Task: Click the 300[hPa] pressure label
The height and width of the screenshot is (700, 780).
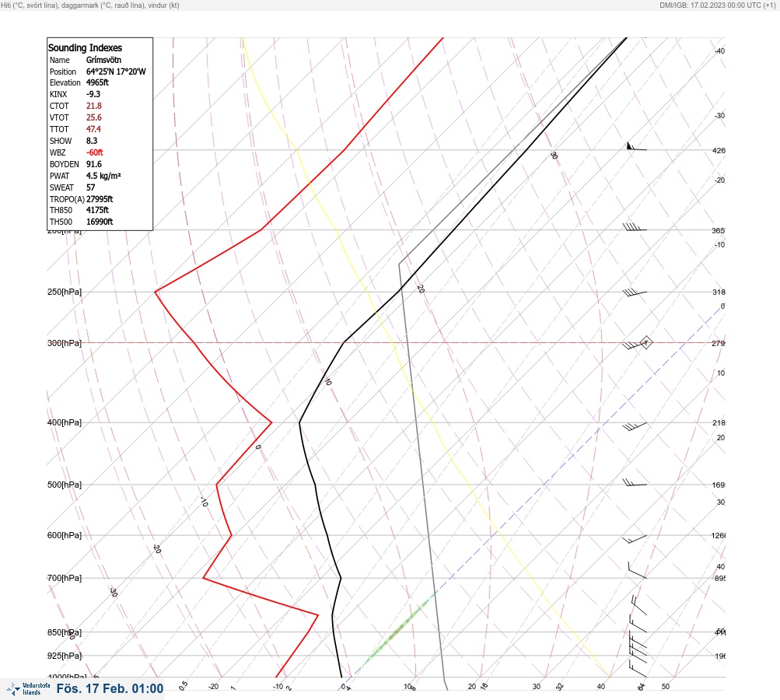Action: coord(65,343)
